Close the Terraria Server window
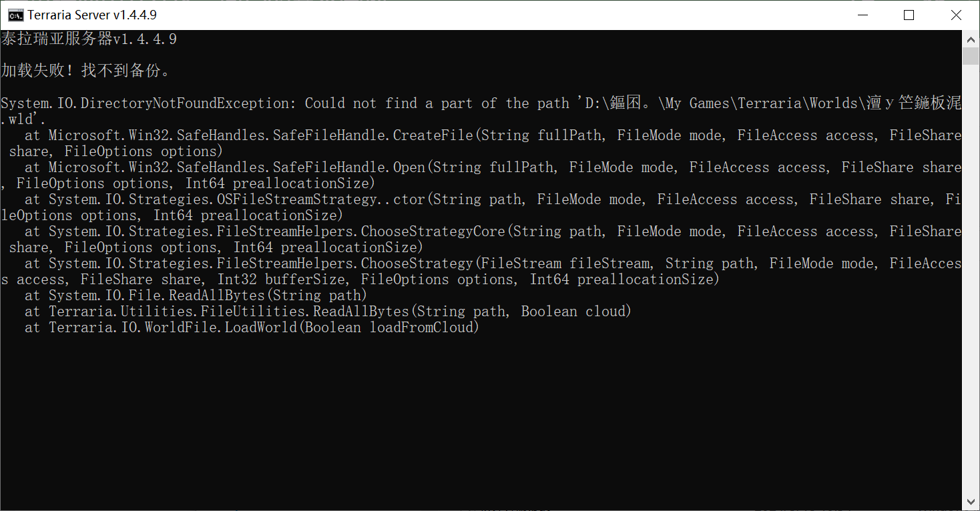Screen dimensions: 980x511 956,15
